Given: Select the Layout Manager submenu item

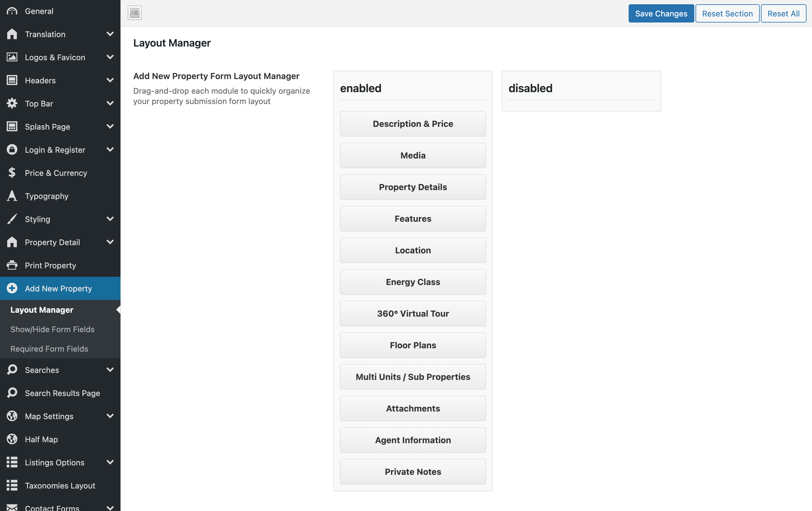Looking at the screenshot, I should point(41,310).
